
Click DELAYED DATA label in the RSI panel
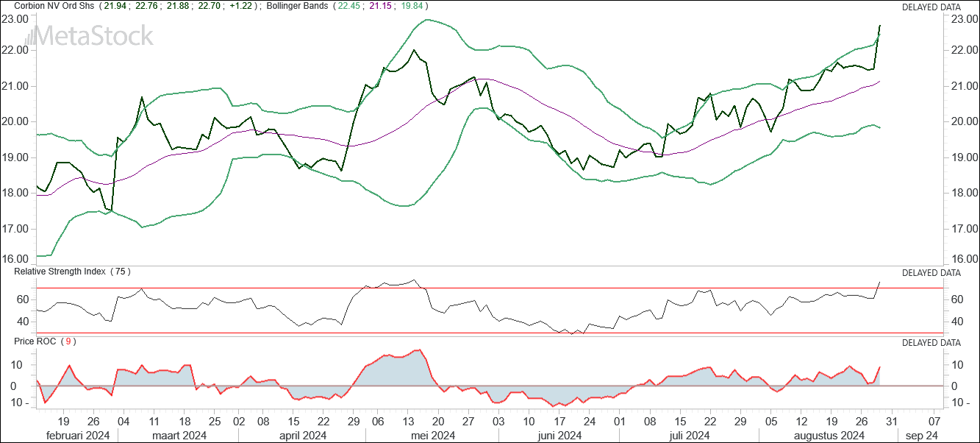click(931, 272)
